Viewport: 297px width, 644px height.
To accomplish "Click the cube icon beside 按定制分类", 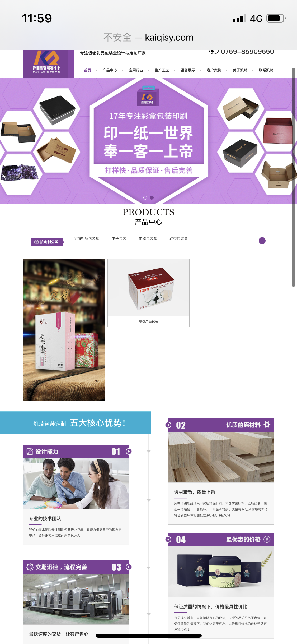I will tap(36, 242).
